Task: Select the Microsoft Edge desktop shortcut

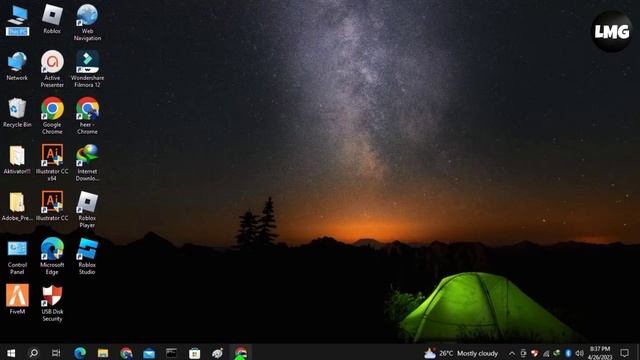Action: pos(52,256)
